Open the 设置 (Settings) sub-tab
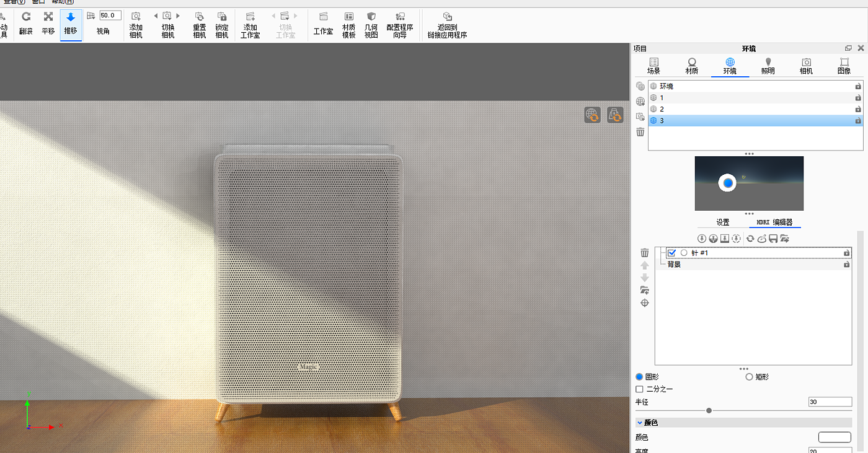 (x=723, y=222)
